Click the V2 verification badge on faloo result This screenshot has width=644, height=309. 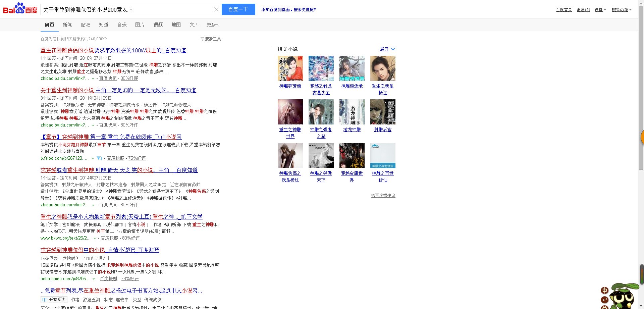(100, 158)
